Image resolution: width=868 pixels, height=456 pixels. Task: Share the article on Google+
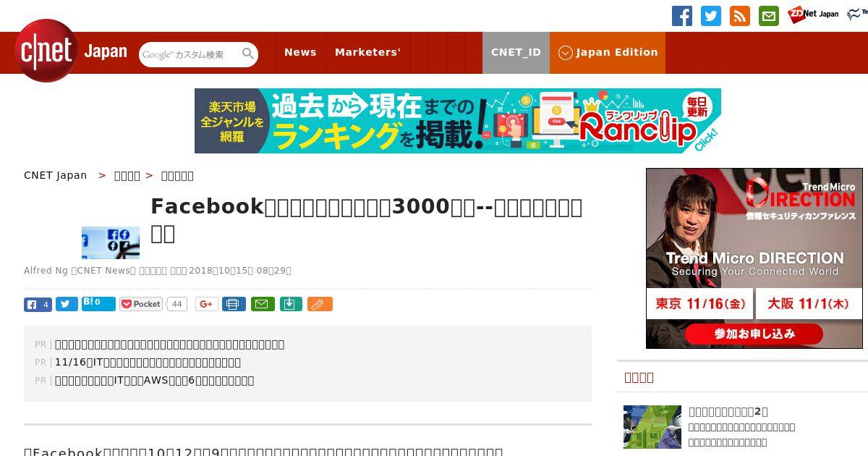[x=206, y=304]
